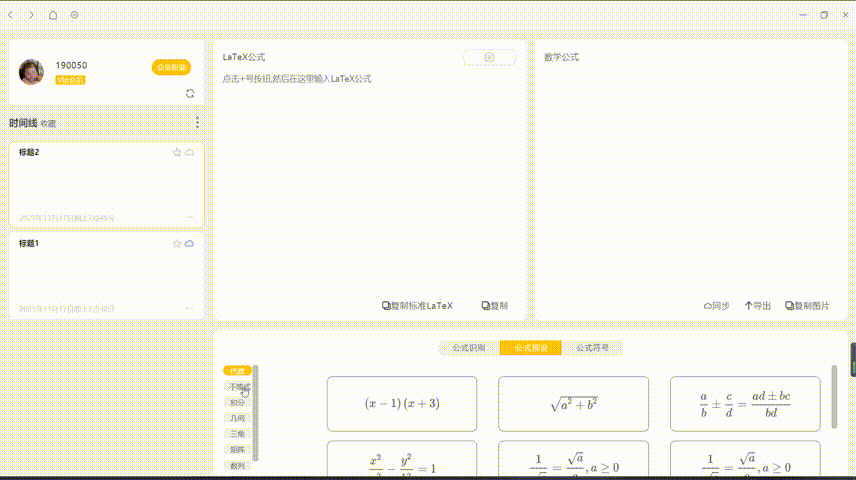Insert the square root a²+b² preset
Screen dimensions: 856x480
573,404
